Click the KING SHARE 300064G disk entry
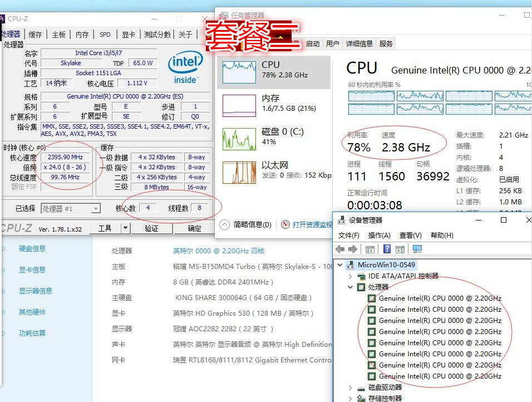 click(x=244, y=298)
